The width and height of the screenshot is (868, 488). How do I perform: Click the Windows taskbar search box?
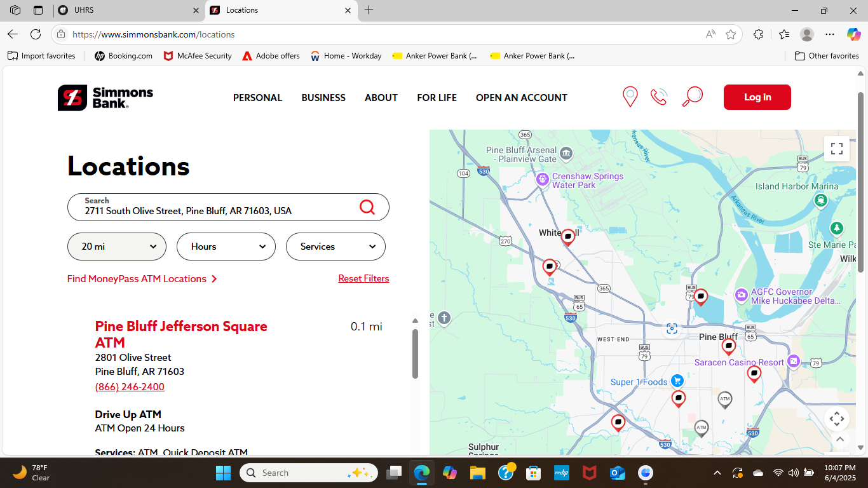click(309, 473)
